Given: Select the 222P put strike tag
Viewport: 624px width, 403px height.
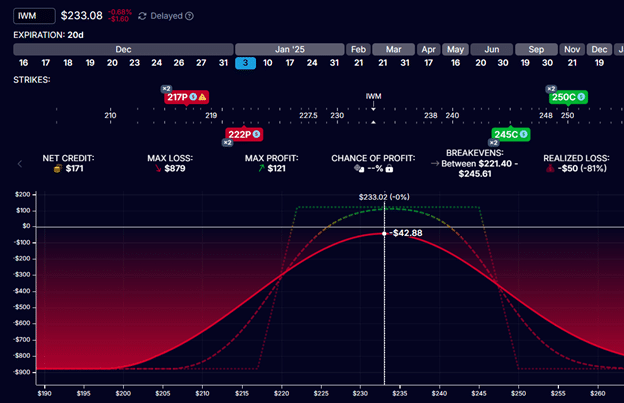Looking at the screenshot, I should point(244,134).
